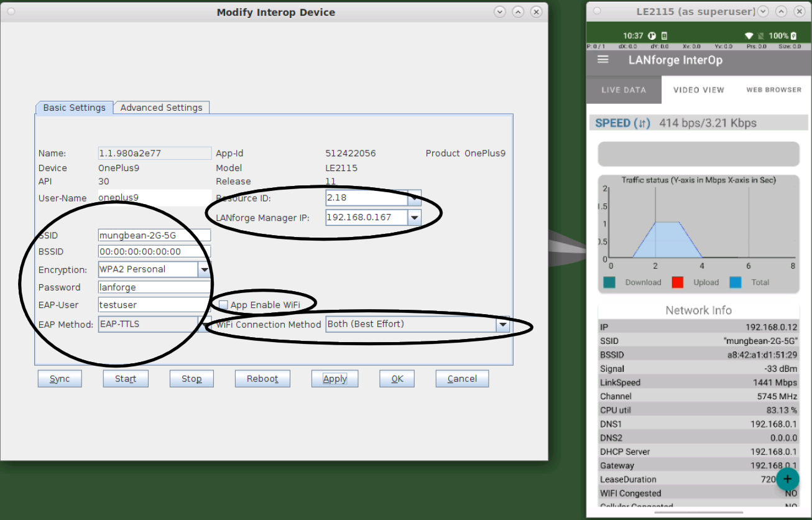
Task: Enable the App Enable WiFi checkbox
Action: (x=223, y=305)
